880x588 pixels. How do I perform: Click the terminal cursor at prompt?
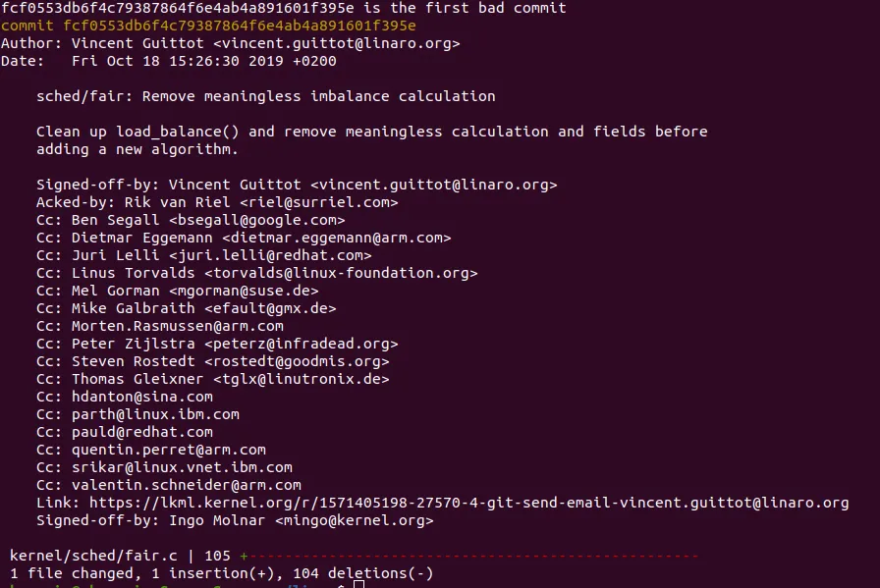[359, 584]
